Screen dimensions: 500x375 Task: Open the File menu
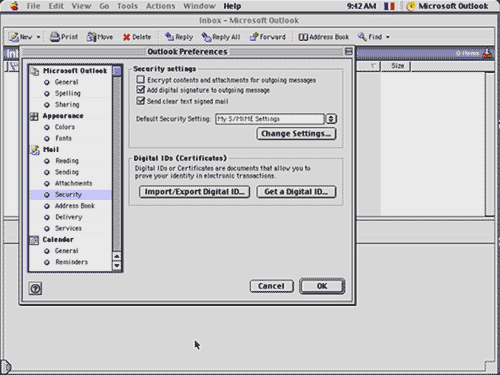[33, 6]
